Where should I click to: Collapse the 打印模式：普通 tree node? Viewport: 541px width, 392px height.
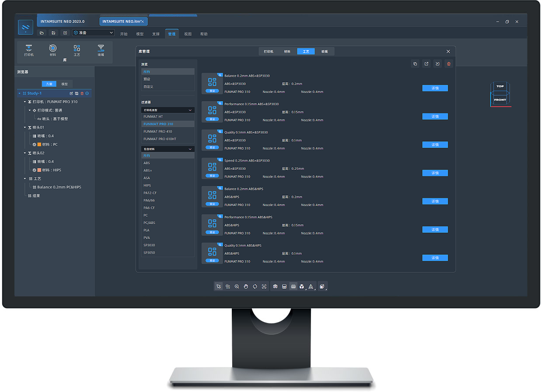[30, 111]
